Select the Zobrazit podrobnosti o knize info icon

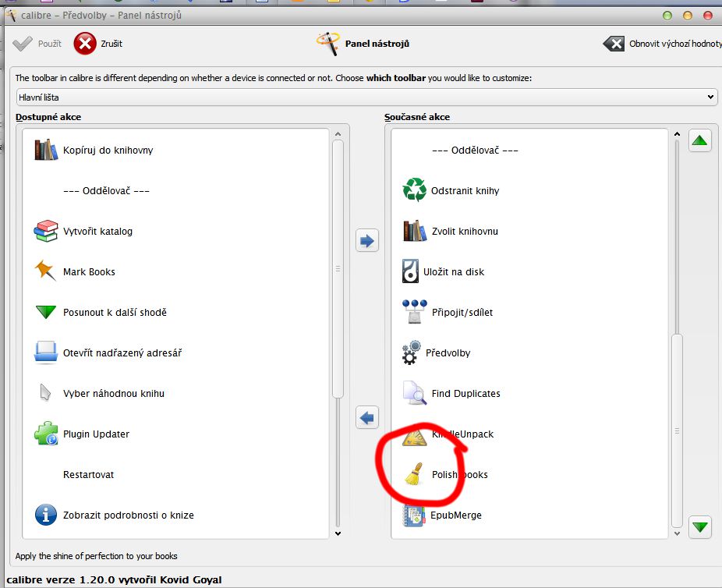pos(46,515)
